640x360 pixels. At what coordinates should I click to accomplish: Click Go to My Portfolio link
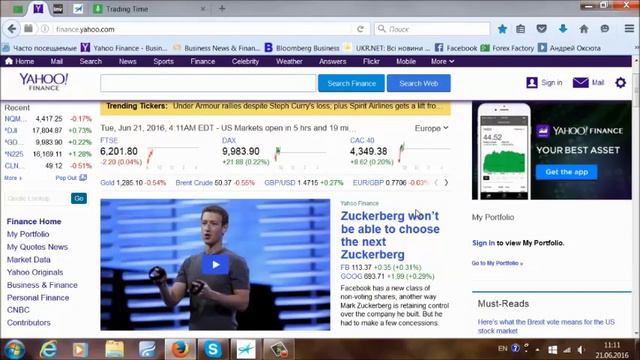click(497, 263)
